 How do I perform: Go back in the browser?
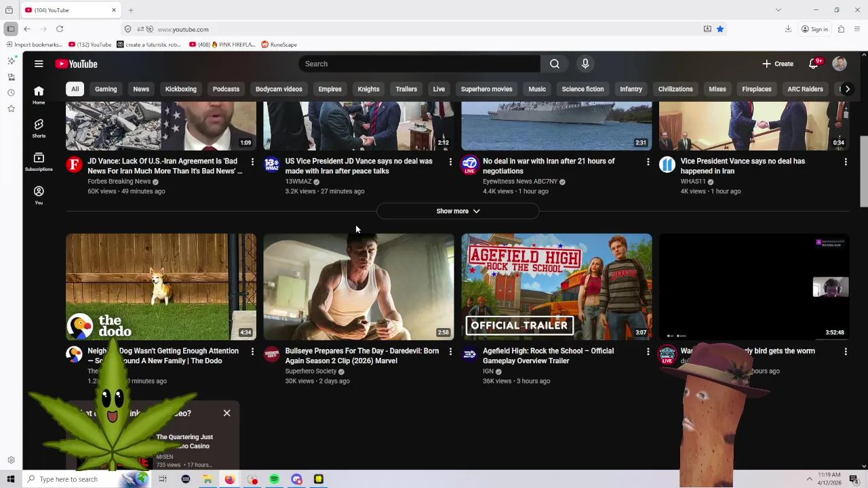(x=27, y=29)
